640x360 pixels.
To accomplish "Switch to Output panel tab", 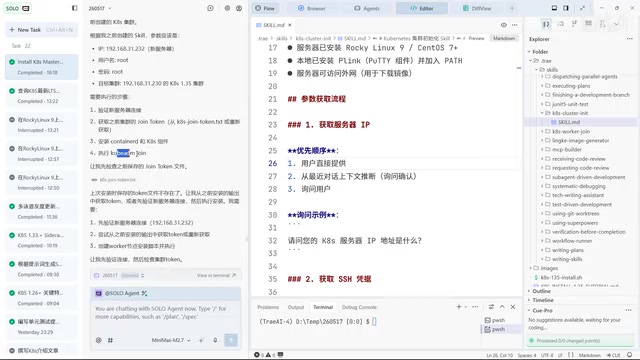I will (296, 307).
